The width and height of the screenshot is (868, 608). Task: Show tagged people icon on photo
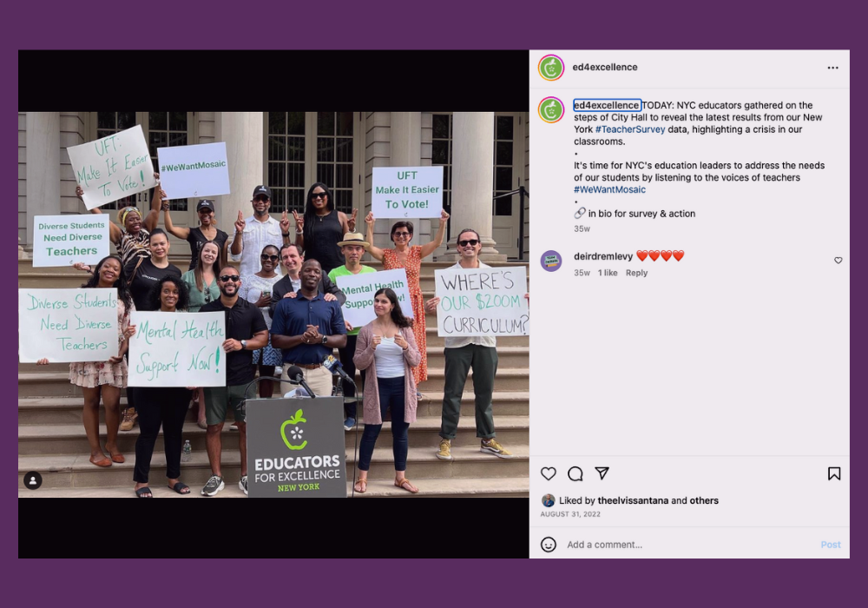click(33, 480)
